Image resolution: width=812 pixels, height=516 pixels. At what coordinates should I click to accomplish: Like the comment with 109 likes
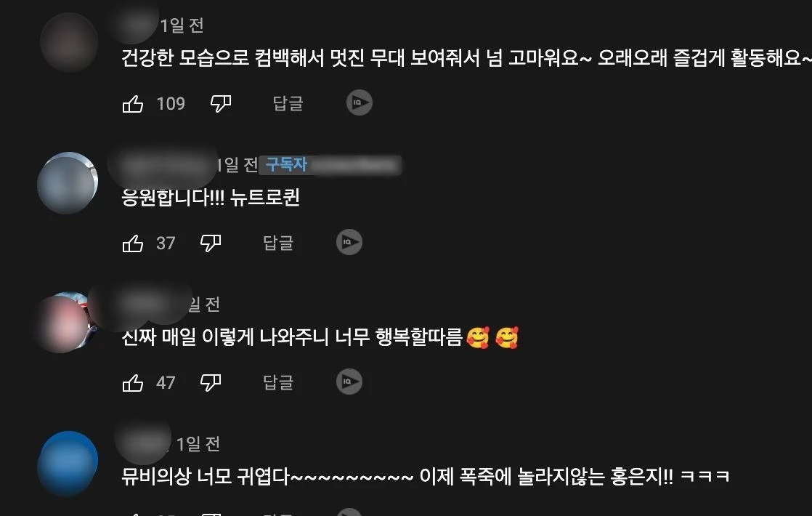133,104
